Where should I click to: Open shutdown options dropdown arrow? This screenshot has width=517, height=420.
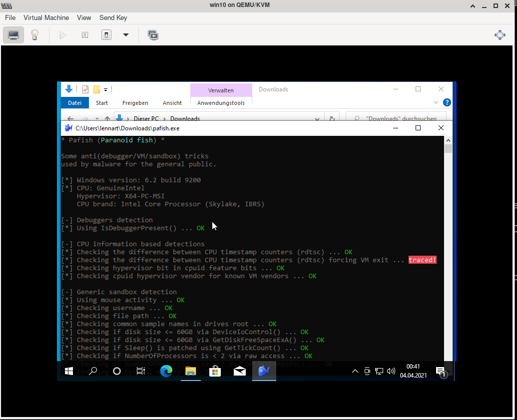click(125, 35)
